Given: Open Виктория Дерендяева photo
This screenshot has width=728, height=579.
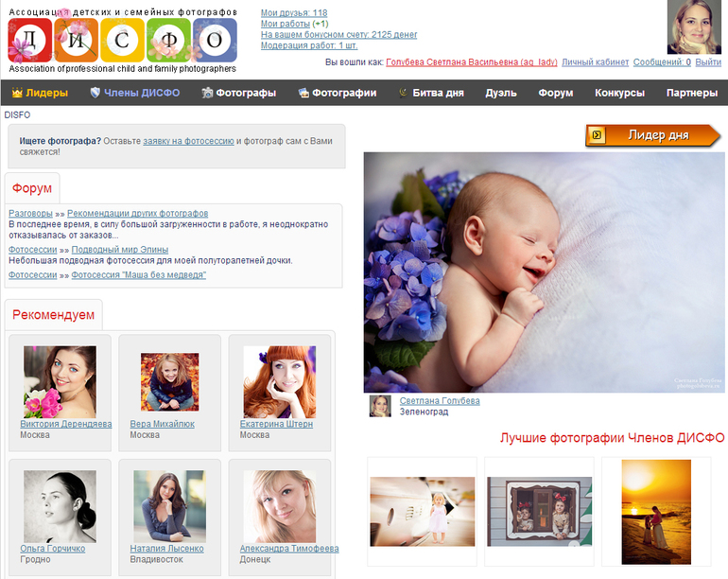Looking at the screenshot, I should 60,382.
